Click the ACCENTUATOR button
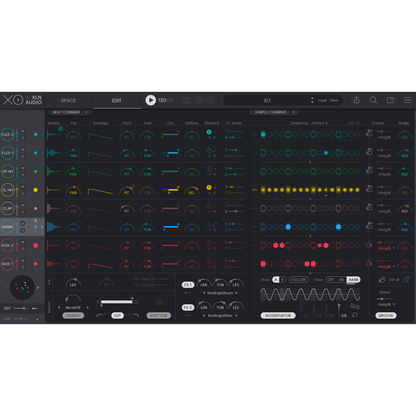The image size is (416, 416). tap(278, 315)
